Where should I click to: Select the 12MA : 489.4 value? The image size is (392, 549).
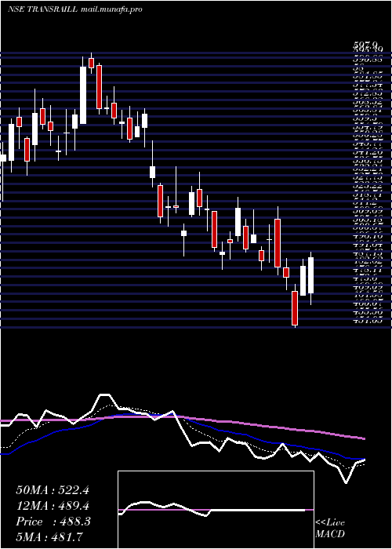53,506
